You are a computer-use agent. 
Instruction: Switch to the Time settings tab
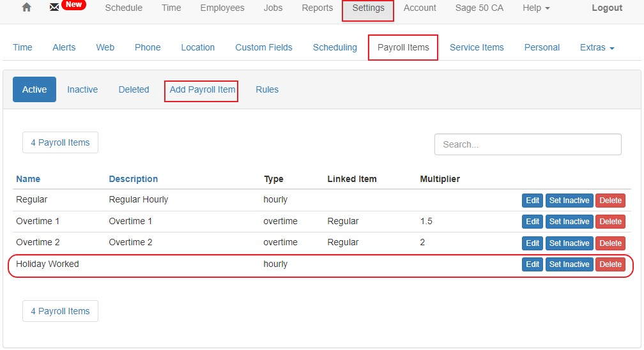point(22,47)
